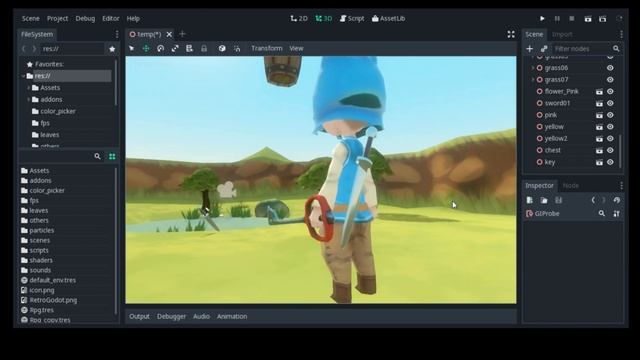Open the Editor menu

click(111, 18)
